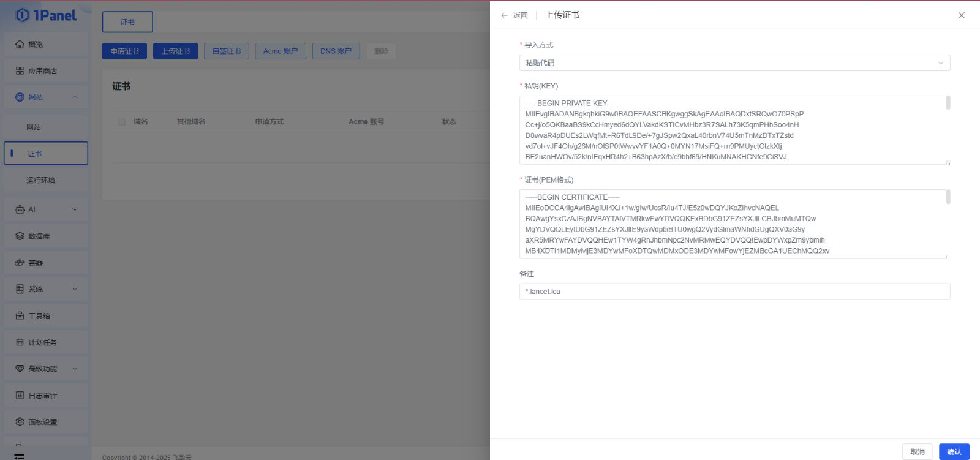Viewport: 980px width, 460px height.
Task: Open the 面板设置 gear icon
Action: (x=20, y=422)
